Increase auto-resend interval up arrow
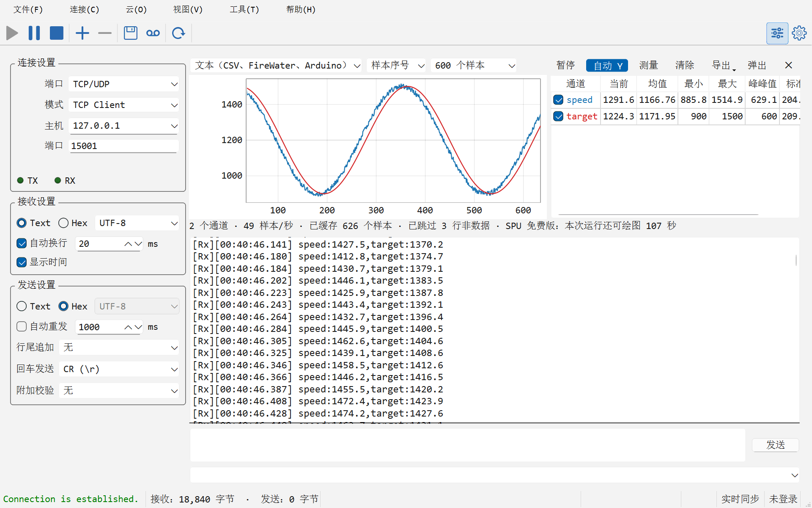812x508 pixels. 128,327
